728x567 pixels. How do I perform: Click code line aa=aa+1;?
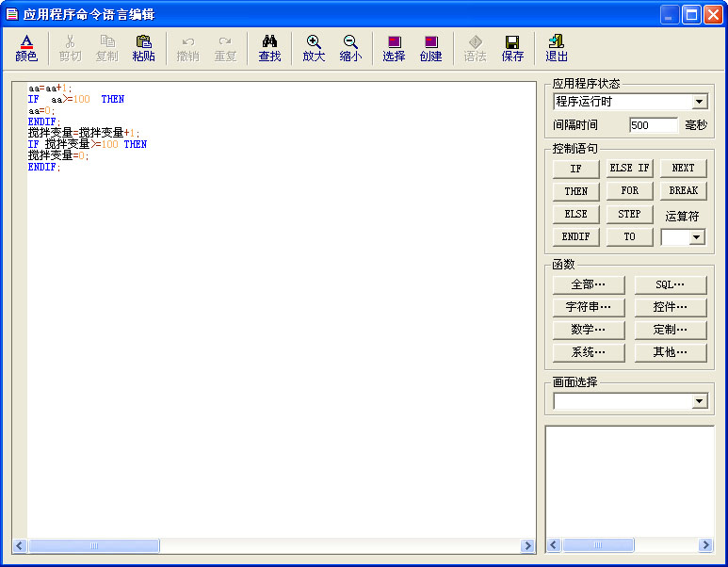click(50, 89)
